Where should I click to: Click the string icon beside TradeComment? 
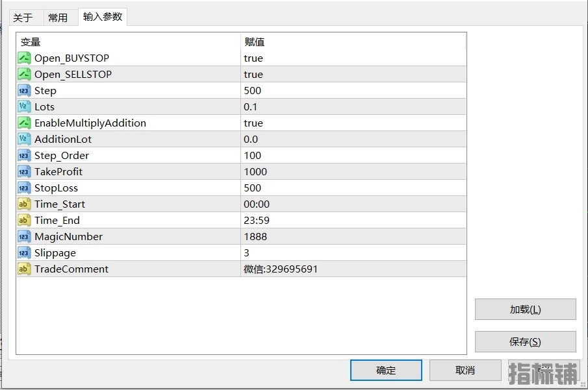(x=24, y=269)
